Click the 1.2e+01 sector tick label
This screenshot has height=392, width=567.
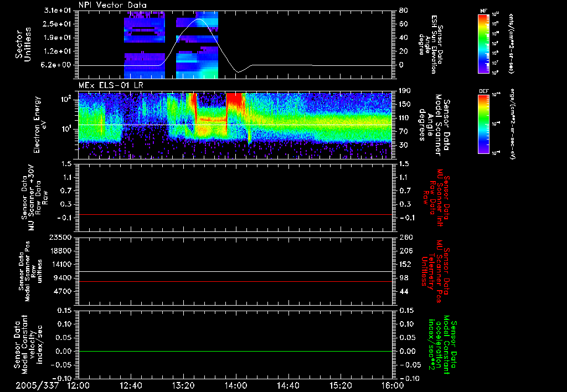pyautogui.click(x=59, y=51)
